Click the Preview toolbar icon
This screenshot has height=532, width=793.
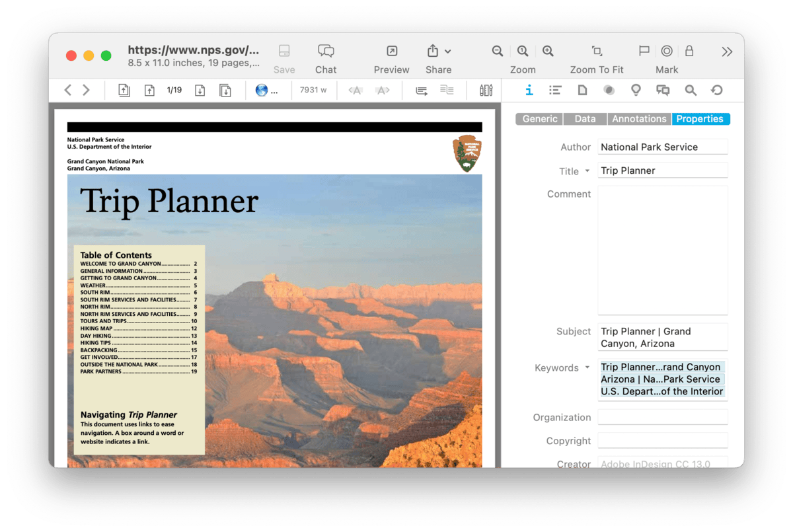pyautogui.click(x=392, y=52)
